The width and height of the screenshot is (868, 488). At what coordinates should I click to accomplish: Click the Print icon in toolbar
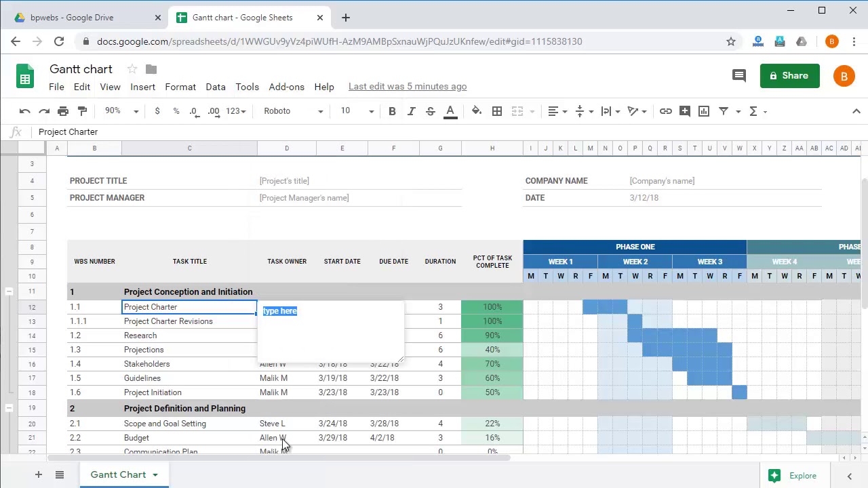pyautogui.click(x=63, y=111)
